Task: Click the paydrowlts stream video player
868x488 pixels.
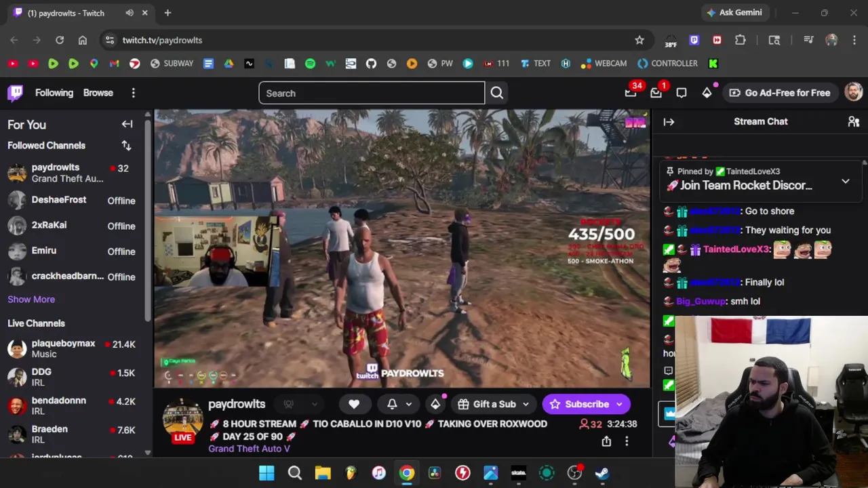Action: tap(402, 249)
